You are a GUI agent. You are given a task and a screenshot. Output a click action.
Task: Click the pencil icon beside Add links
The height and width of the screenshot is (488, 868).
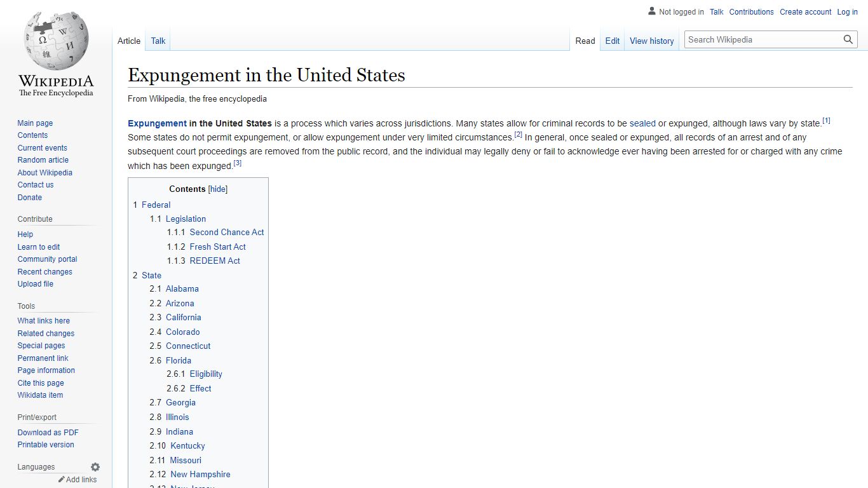click(62, 480)
